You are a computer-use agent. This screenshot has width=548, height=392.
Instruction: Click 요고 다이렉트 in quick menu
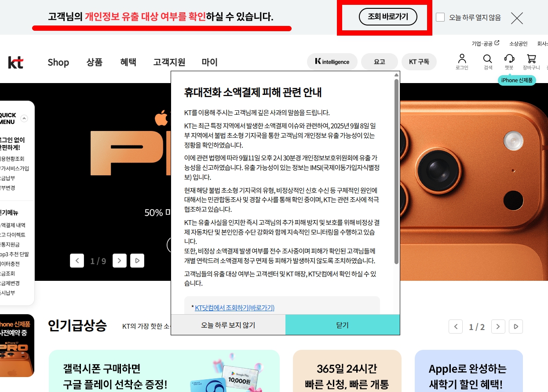pyautogui.click(x=13, y=235)
